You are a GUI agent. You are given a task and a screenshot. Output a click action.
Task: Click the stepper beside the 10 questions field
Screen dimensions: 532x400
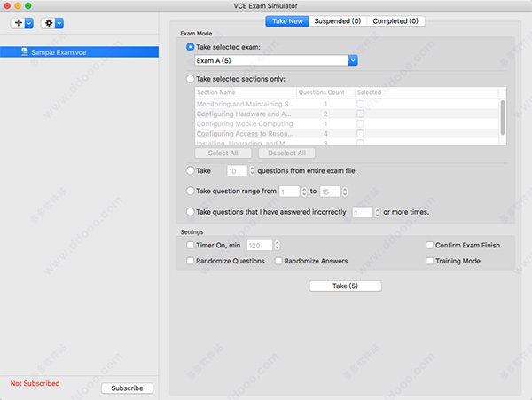(x=252, y=170)
